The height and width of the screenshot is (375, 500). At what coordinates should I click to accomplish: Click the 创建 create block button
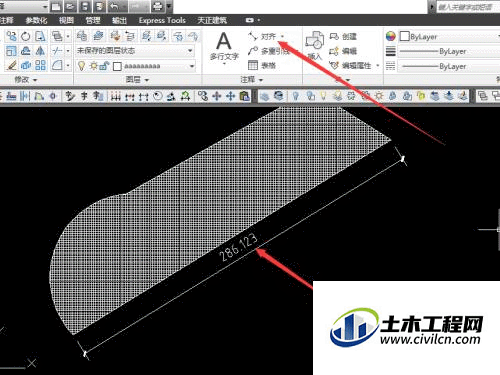pyautogui.click(x=343, y=36)
